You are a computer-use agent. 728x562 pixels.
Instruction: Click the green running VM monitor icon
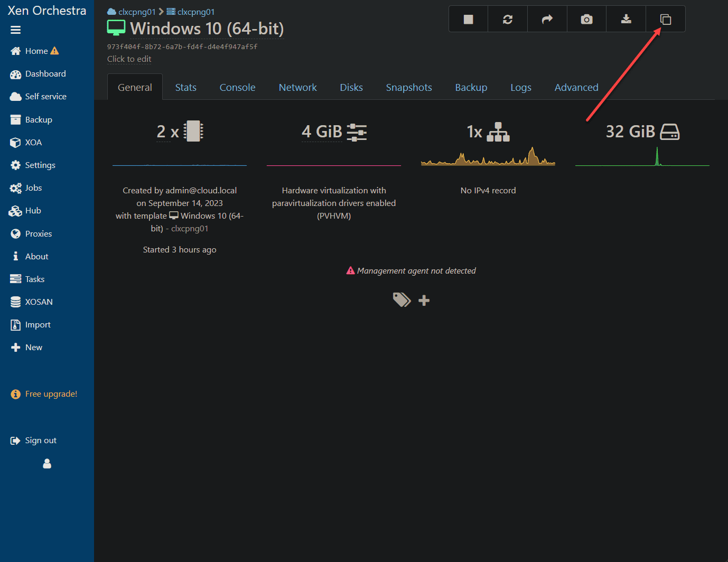[x=116, y=28]
